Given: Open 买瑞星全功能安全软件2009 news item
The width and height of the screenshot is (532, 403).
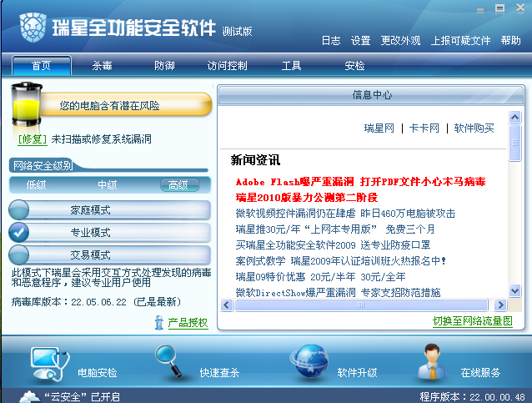Looking at the screenshot, I should click(334, 245).
